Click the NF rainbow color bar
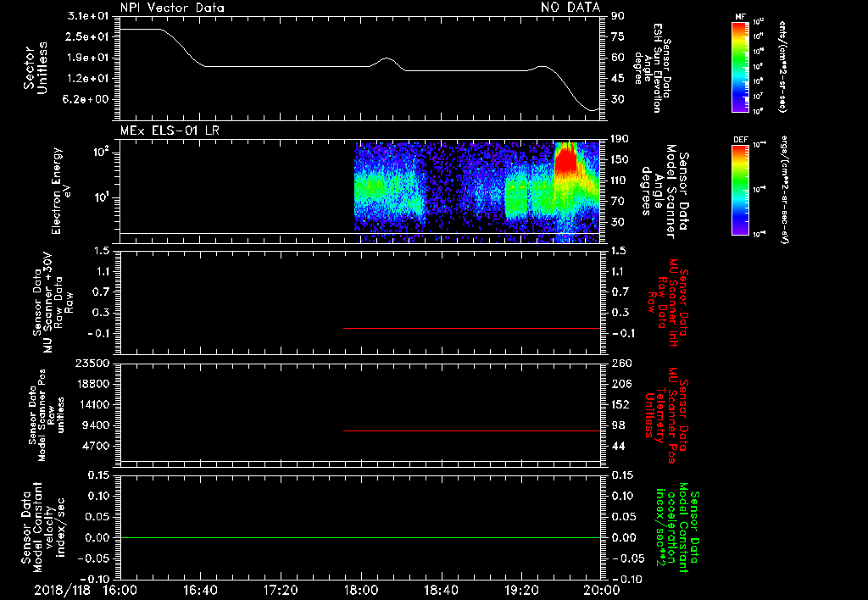This screenshot has width=868, height=600. [741, 67]
